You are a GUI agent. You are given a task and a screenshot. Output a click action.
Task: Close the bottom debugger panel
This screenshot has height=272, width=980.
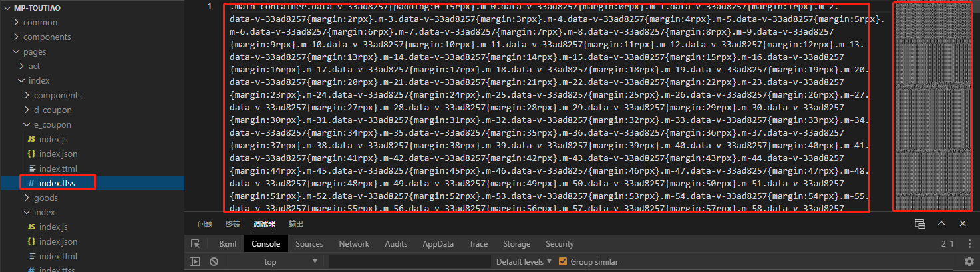point(962,224)
